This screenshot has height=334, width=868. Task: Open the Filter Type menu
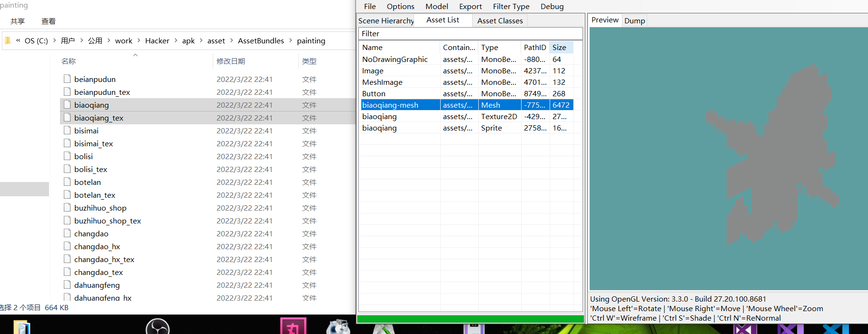(511, 6)
